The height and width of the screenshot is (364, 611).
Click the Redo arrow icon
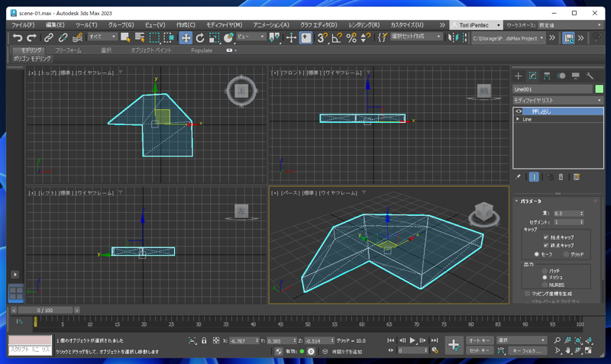pyautogui.click(x=31, y=37)
